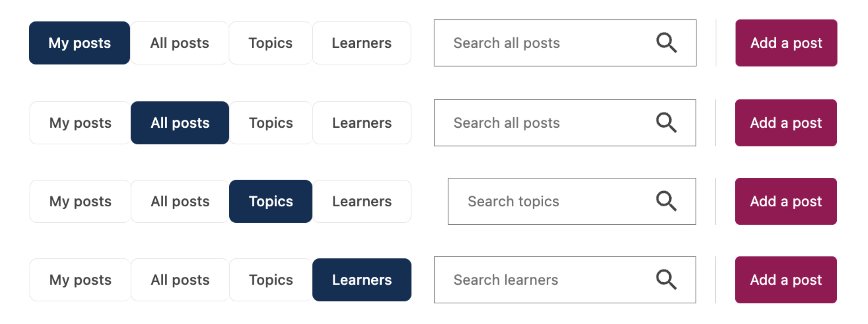Click the magnifier icon in Search topics field

point(666,201)
